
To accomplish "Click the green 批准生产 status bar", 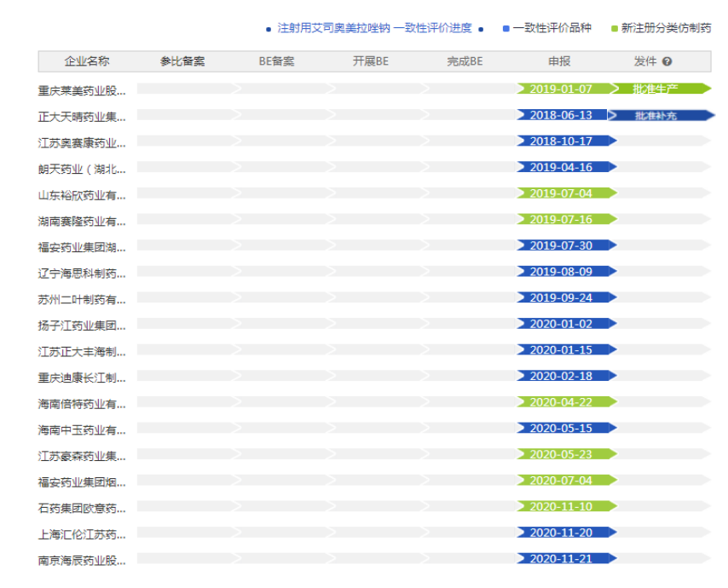I will tap(662, 89).
